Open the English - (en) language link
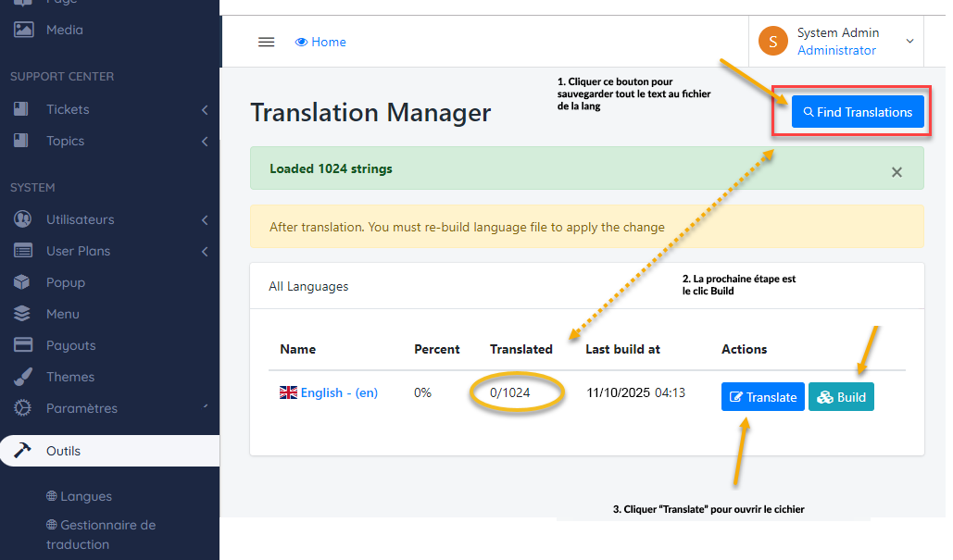The height and width of the screenshot is (560, 953). pos(338,392)
